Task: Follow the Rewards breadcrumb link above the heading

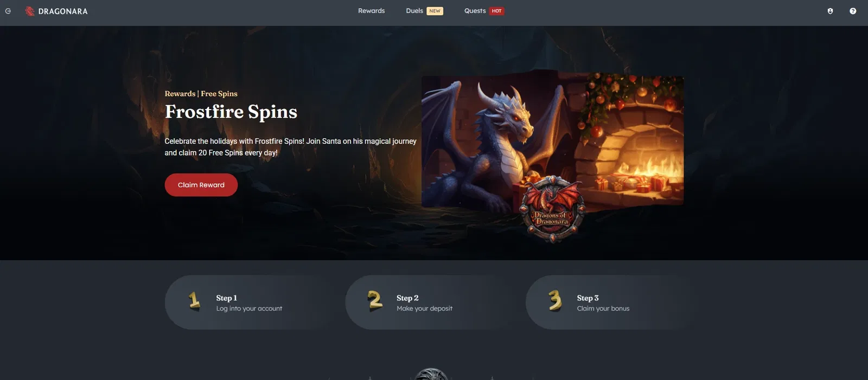Action: tap(180, 94)
